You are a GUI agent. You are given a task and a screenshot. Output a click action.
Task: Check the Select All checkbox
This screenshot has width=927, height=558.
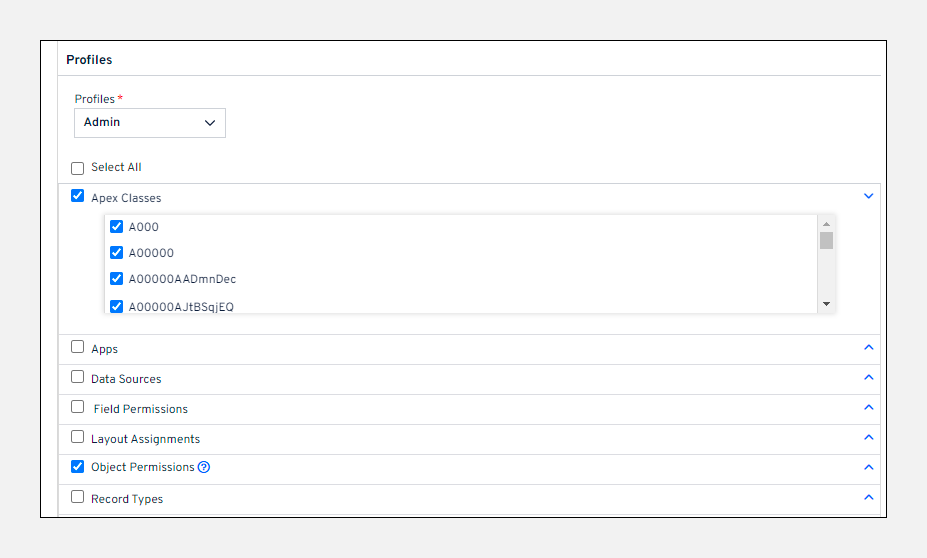pyautogui.click(x=78, y=168)
